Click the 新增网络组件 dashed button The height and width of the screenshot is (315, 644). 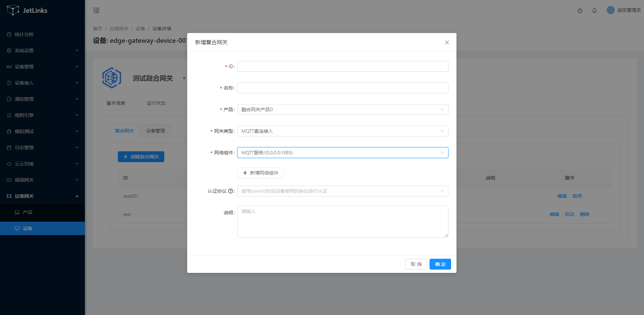point(261,173)
